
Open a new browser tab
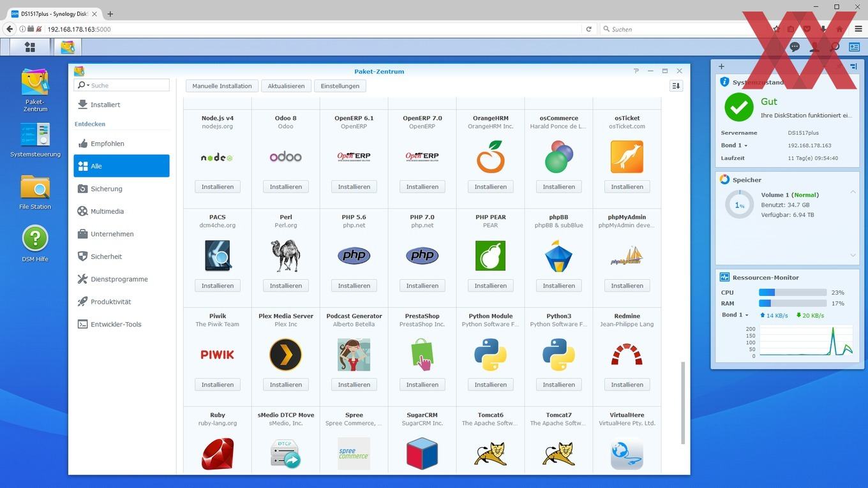pos(110,13)
